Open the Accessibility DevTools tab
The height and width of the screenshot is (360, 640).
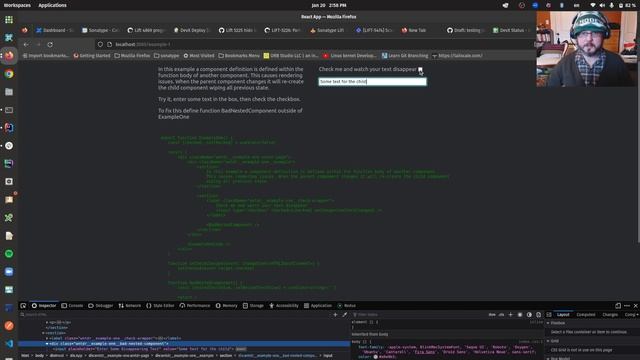click(284, 306)
